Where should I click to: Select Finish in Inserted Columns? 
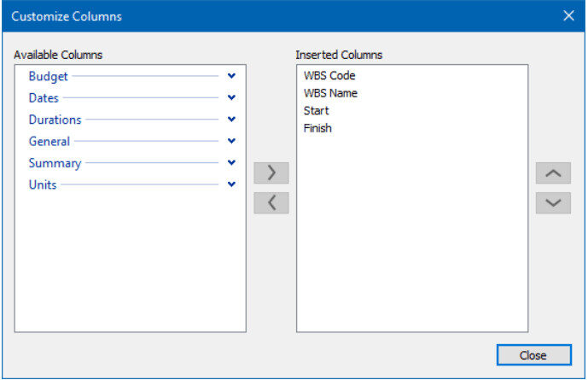pyautogui.click(x=317, y=128)
